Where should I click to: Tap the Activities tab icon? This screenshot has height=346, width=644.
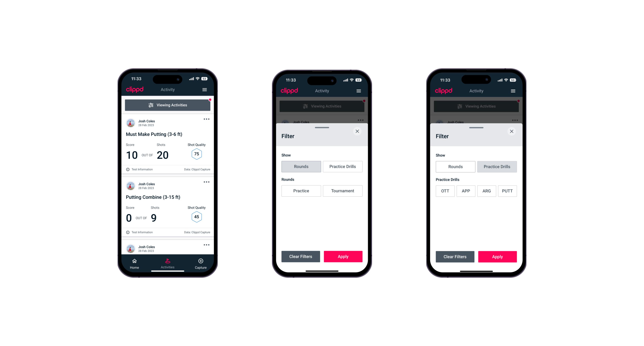[x=168, y=261]
